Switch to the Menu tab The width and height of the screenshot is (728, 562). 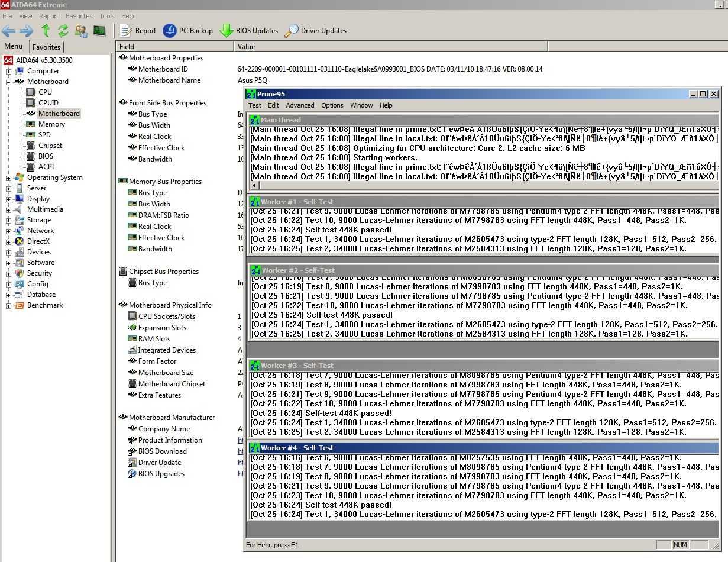14,46
